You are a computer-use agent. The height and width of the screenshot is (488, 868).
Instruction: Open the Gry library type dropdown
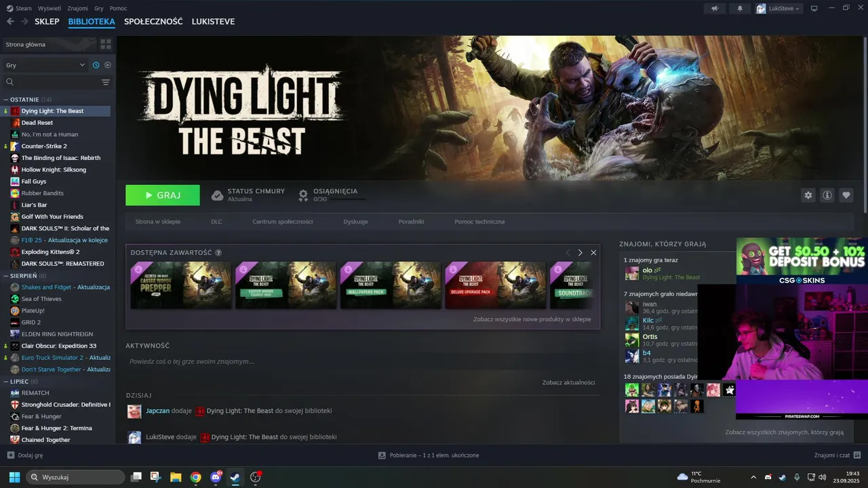point(45,65)
